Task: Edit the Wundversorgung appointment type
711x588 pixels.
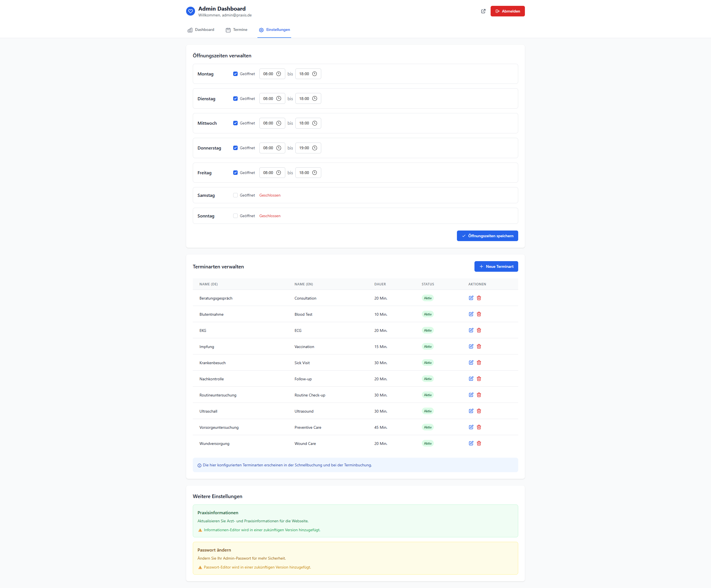Action: 471,443
